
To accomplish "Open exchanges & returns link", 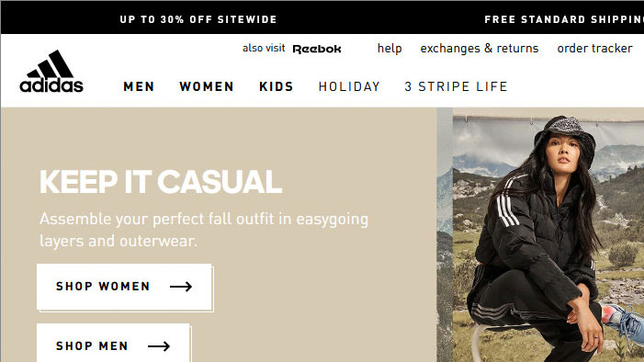I will pyautogui.click(x=480, y=49).
